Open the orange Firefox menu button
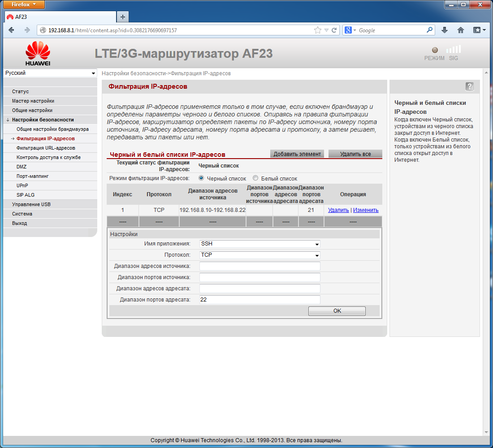Viewport: 493px width, 448px height. [x=24, y=4]
